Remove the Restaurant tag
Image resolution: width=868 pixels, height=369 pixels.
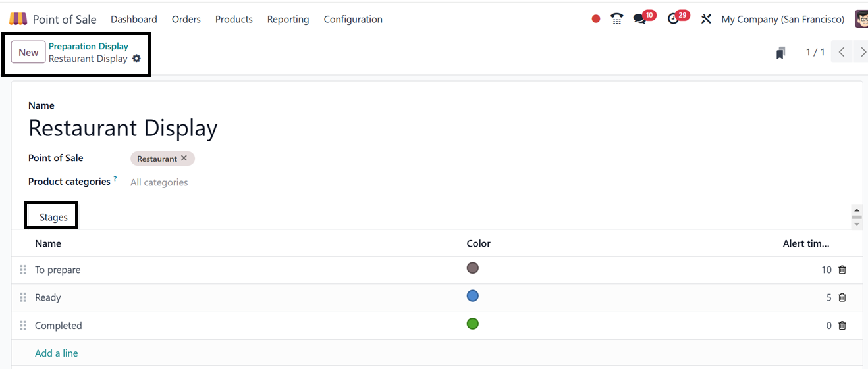click(184, 159)
